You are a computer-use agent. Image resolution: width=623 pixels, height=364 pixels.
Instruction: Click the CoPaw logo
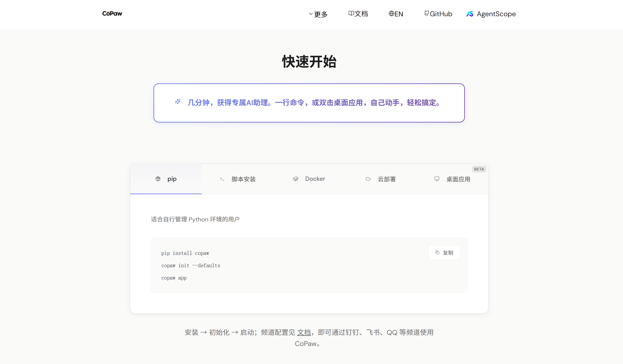[112, 14]
